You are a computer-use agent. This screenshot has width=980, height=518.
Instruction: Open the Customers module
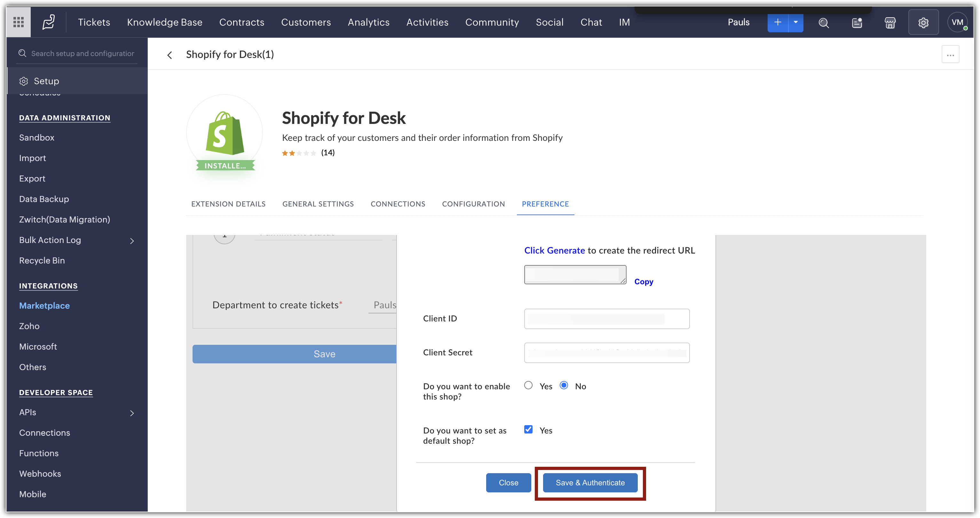(x=306, y=22)
